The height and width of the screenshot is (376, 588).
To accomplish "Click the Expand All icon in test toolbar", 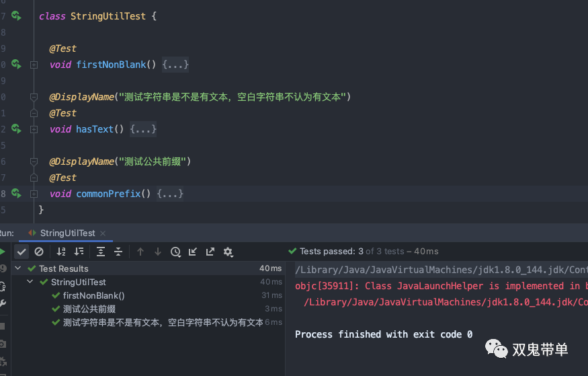I will [x=101, y=252].
